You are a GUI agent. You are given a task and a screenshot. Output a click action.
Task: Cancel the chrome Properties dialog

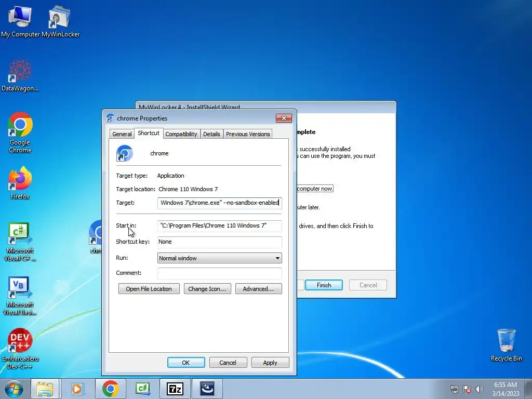point(228,362)
